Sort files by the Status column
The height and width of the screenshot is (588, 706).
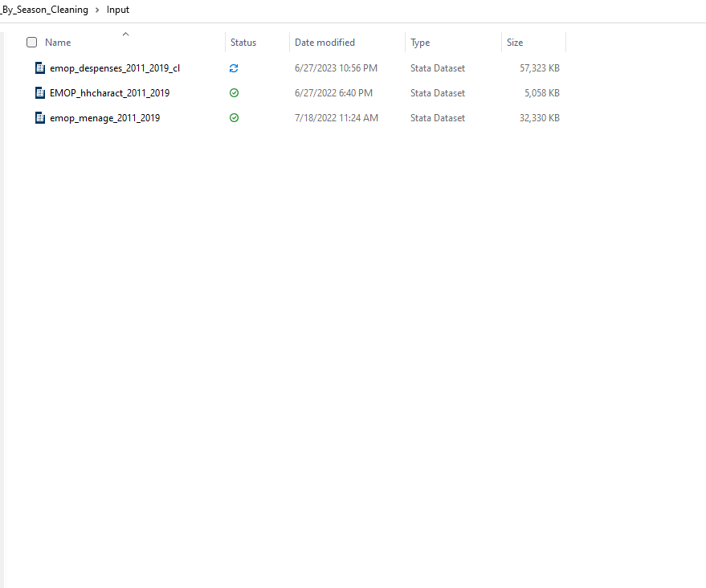click(243, 43)
